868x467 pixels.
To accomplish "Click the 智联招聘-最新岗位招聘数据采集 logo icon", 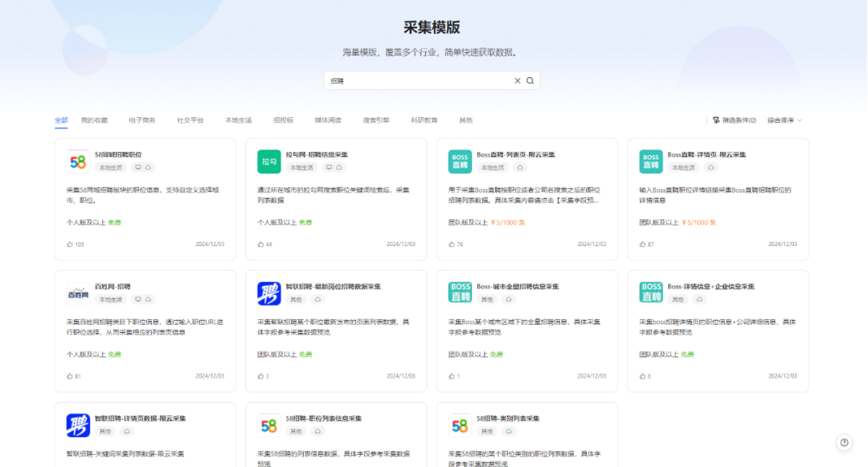I will 268,293.
